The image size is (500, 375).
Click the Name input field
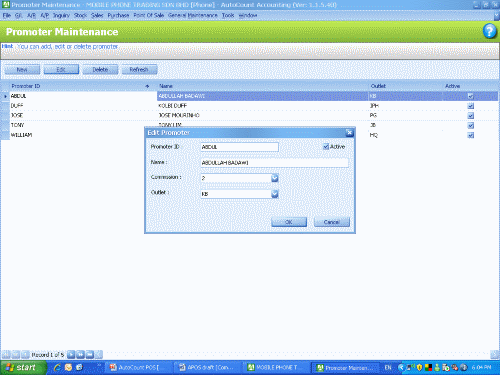click(x=274, y=163)
